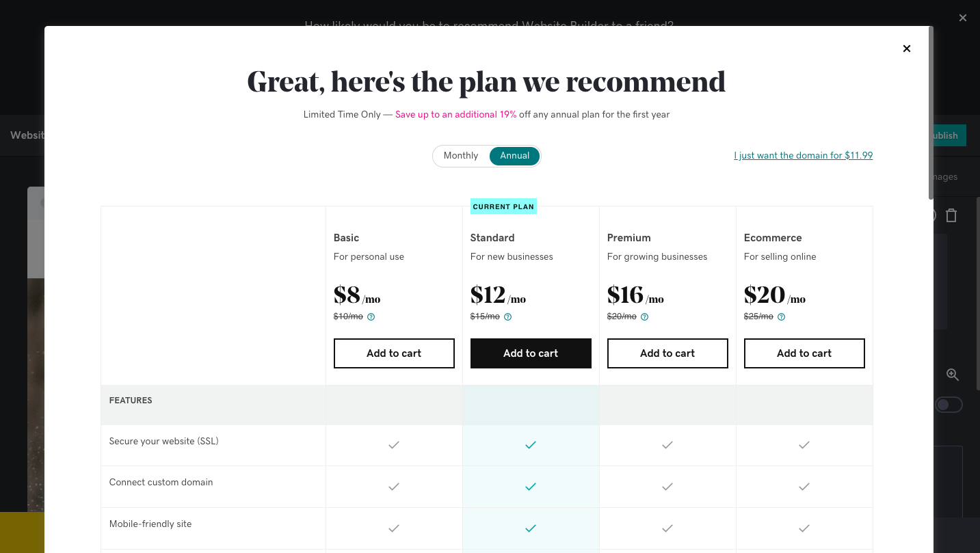This screenshot has height=553, width=980.
Task: Click the zoom magnifier icon
Action: coord(953,375)
